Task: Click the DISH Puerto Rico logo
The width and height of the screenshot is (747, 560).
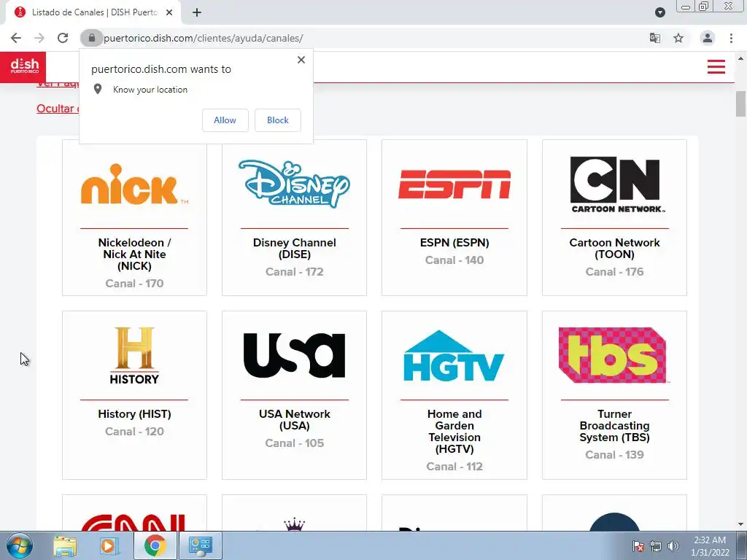Action: click(23, 66)
